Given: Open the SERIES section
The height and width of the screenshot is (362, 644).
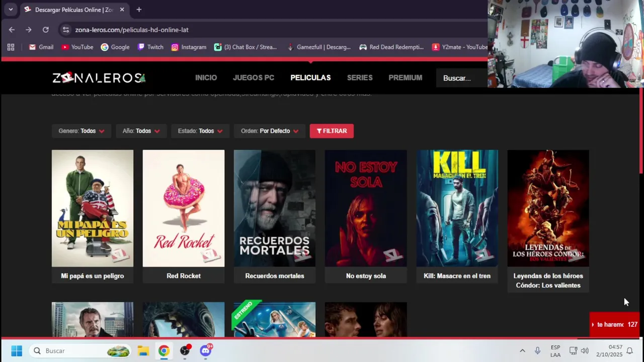Looking at the screenshot, I should click(x=360, y=78).
